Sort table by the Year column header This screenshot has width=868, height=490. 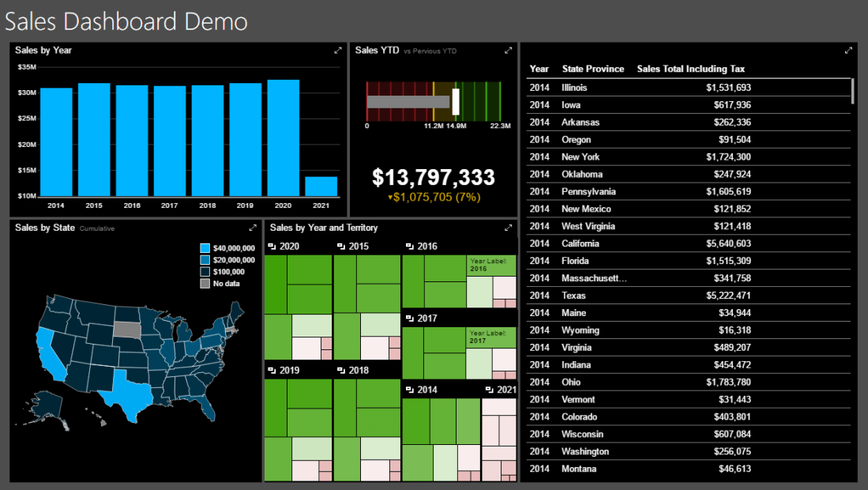[x=539, y=69]
